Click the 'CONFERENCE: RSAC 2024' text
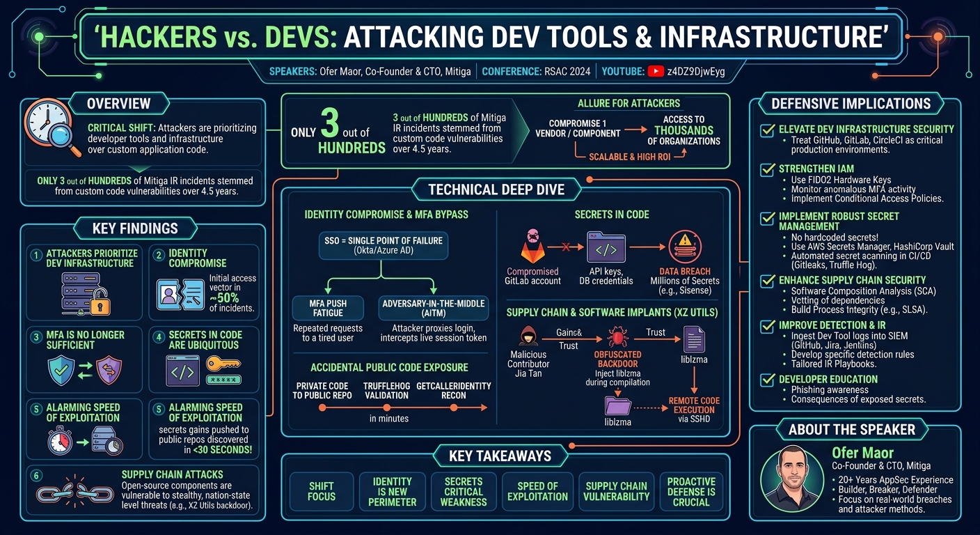980x535 pixels. [x=535, y=72]
